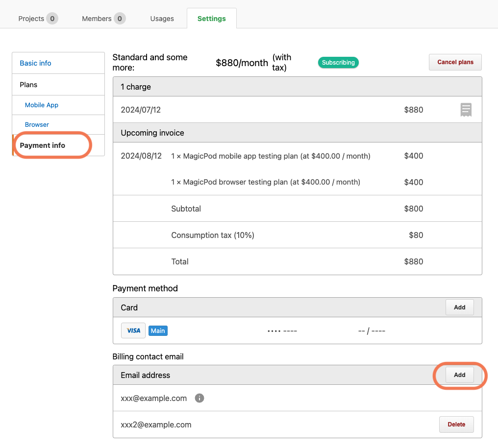Click the card expiry date placeholder
498x448 pixels.
pyautogui.click(x=372, y=331)
